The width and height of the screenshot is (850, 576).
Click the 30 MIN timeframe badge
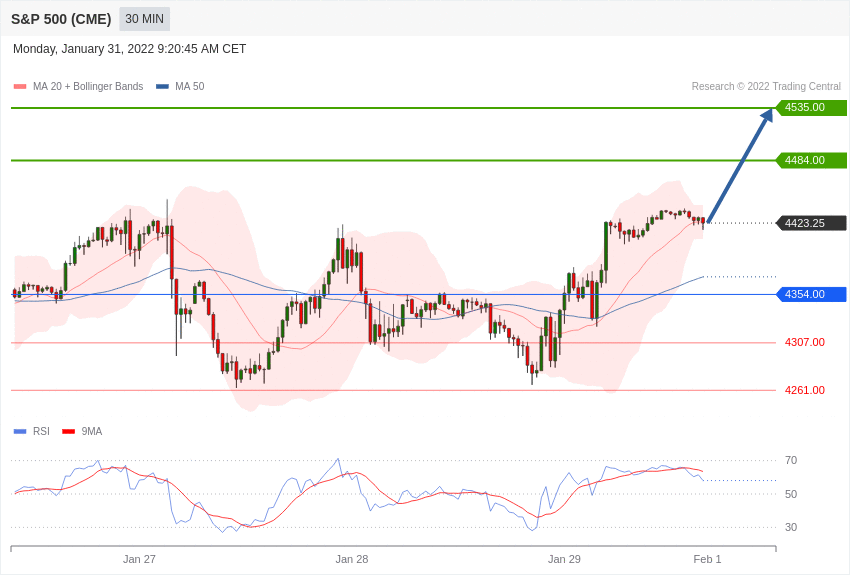tap(145, 19)
